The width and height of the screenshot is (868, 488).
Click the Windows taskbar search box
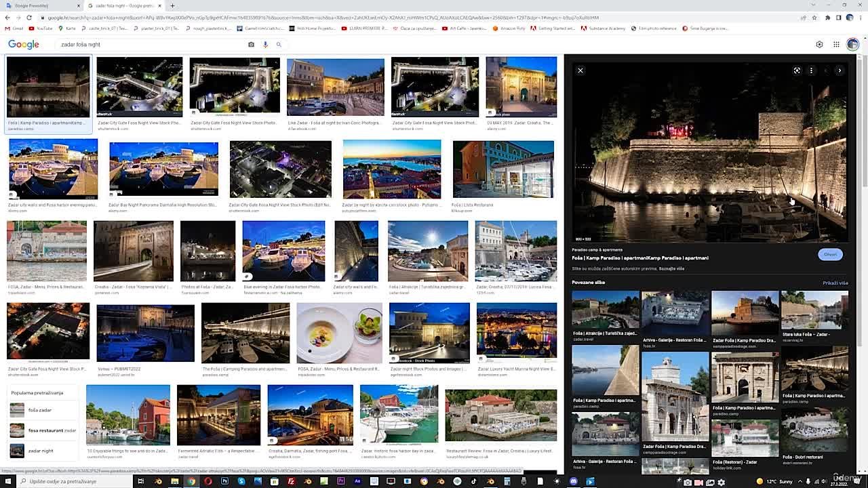pyautogui.click(x=75, y=481)
